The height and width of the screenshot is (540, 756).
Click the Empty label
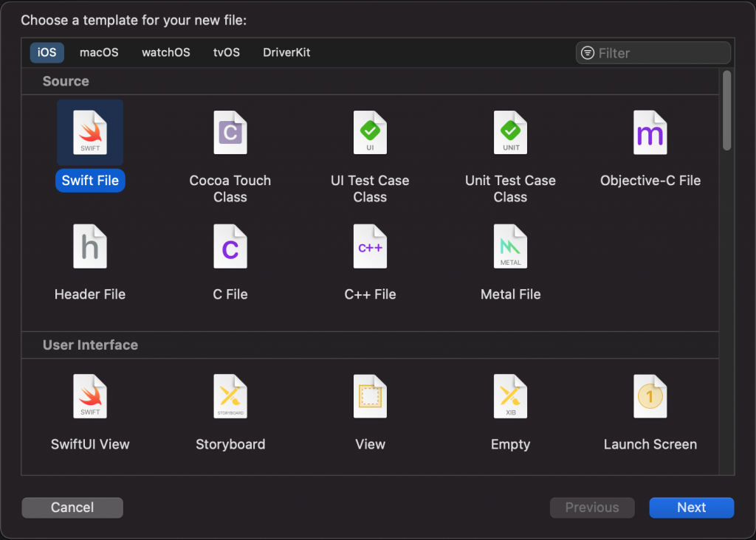(510, 443)
